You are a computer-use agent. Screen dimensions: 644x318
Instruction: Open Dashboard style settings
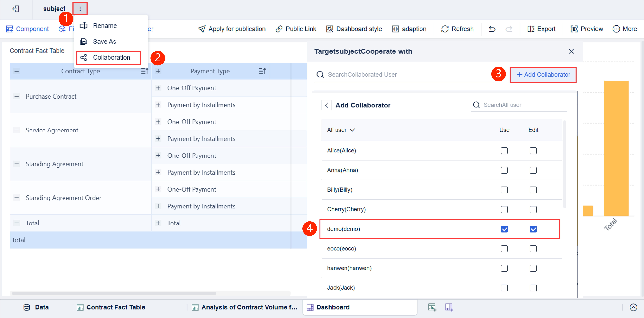[354, 29]
